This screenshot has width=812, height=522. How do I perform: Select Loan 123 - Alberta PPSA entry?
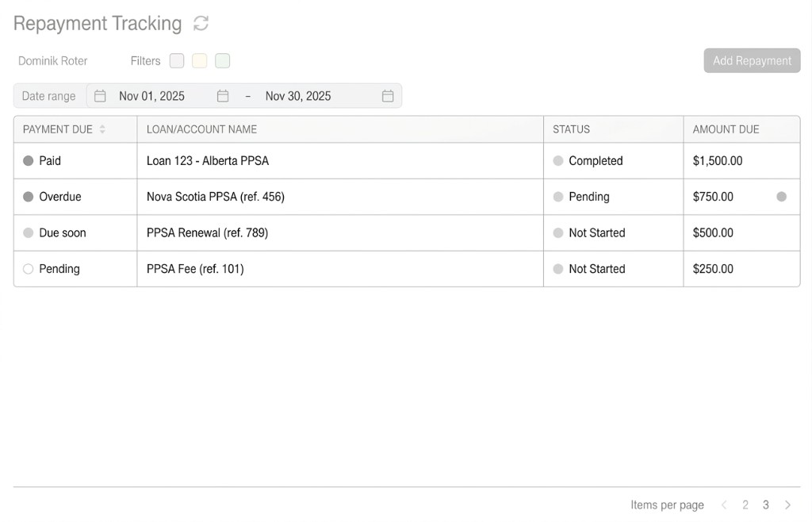click(208, 161)
